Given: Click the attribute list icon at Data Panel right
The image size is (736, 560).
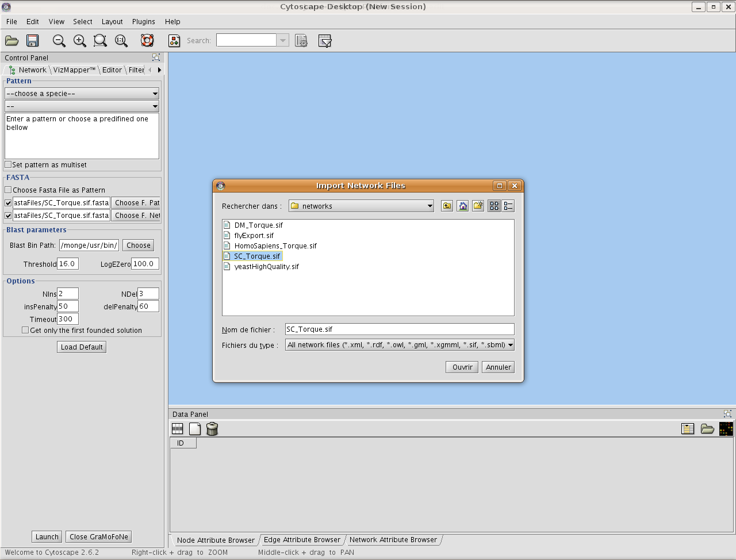Looking at the screenshot, I should pyautogui.click(x=688, y=429).
